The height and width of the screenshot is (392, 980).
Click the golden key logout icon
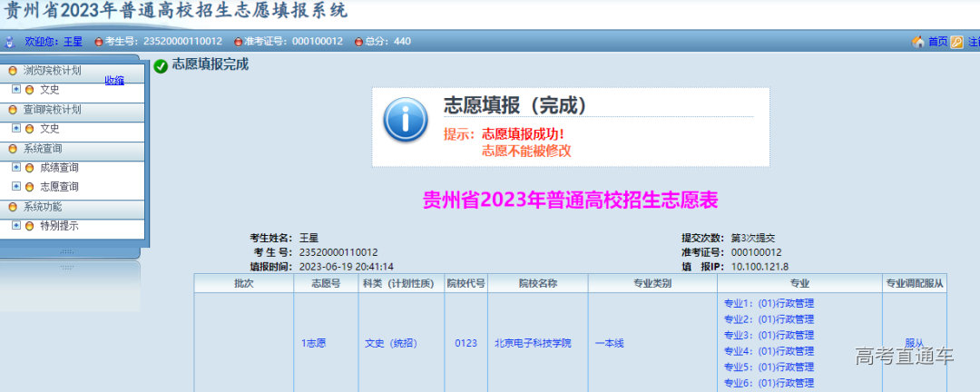(956, 42)
